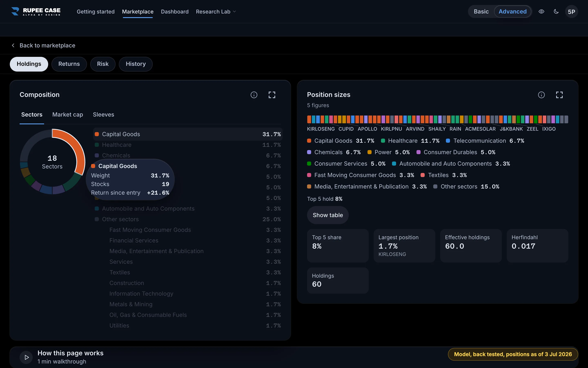The height and width of the screenshot is (368, 588).
Task: Switch to the Holdings tab
Action: [x=29, y=64]
